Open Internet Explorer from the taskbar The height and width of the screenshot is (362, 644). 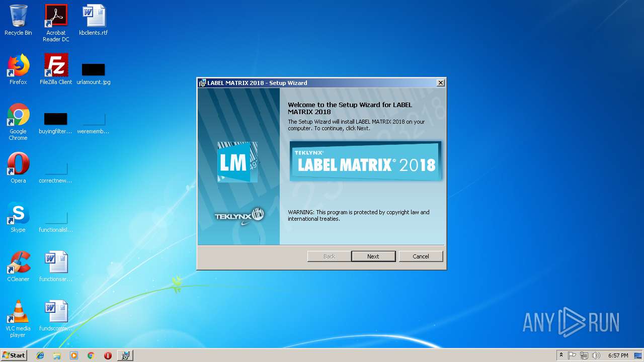point(40,355)
